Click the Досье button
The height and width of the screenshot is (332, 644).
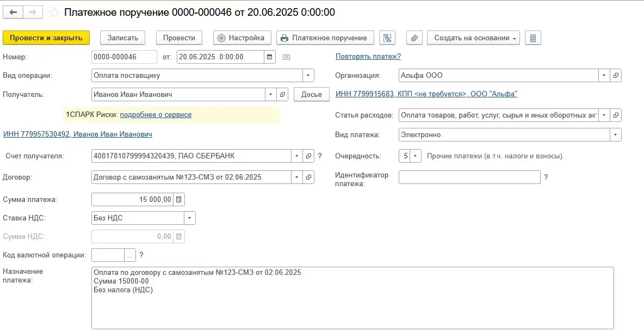[x=311, y=94]
